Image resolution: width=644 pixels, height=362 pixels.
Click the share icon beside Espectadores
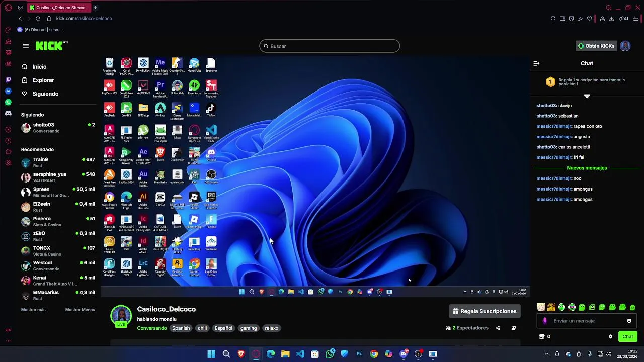(x=498, y=328)
